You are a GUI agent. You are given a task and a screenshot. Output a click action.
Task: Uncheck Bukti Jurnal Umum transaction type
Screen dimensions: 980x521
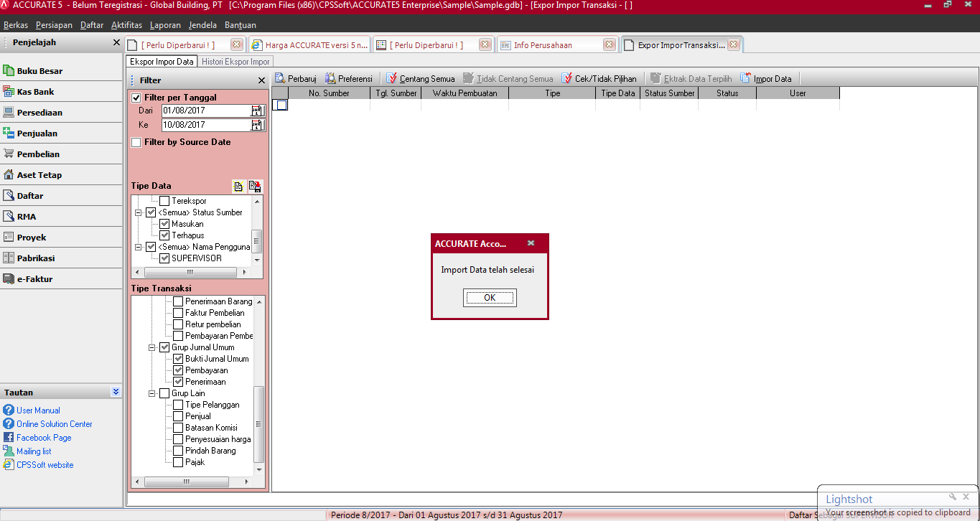(x=178, y=359)
